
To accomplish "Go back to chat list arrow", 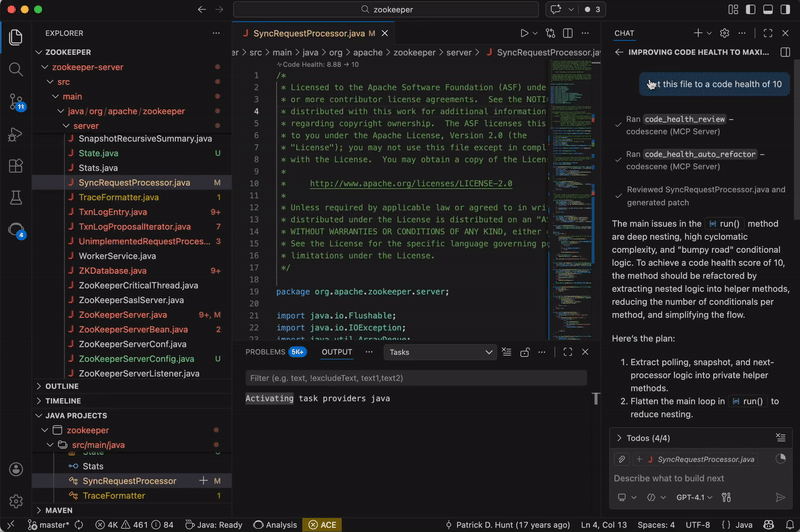I will (619, 52).
